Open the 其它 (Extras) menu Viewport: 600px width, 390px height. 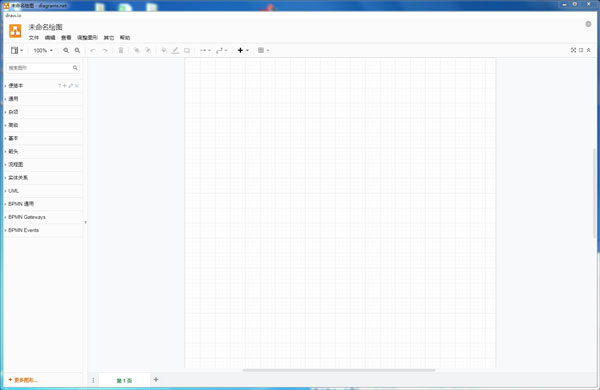pyautogui.click(x=109, y=38)
